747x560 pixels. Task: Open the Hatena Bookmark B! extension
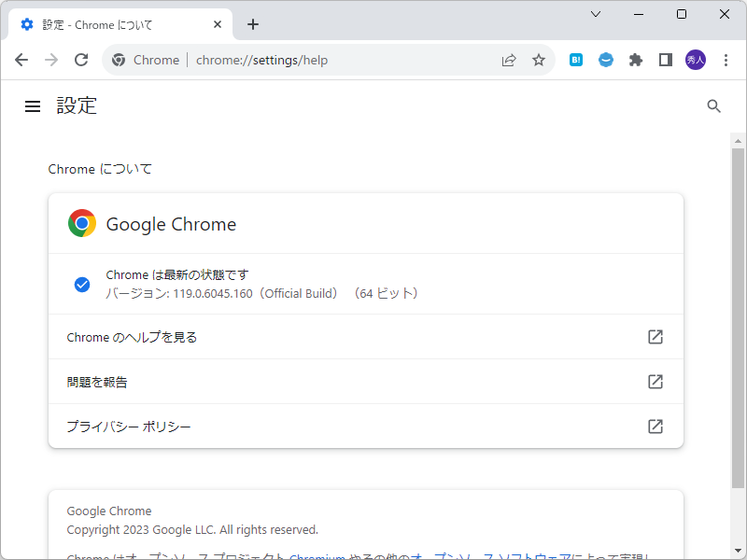576,59
